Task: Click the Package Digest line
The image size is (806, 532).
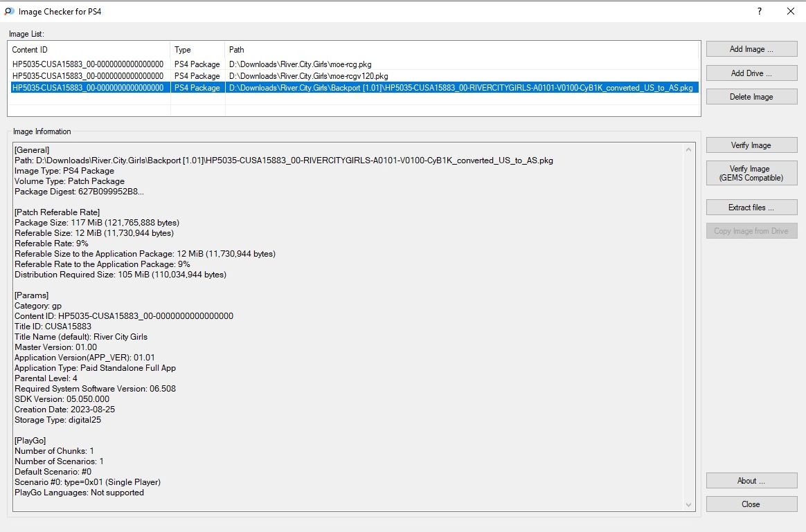Action: [x=79, y=192]
